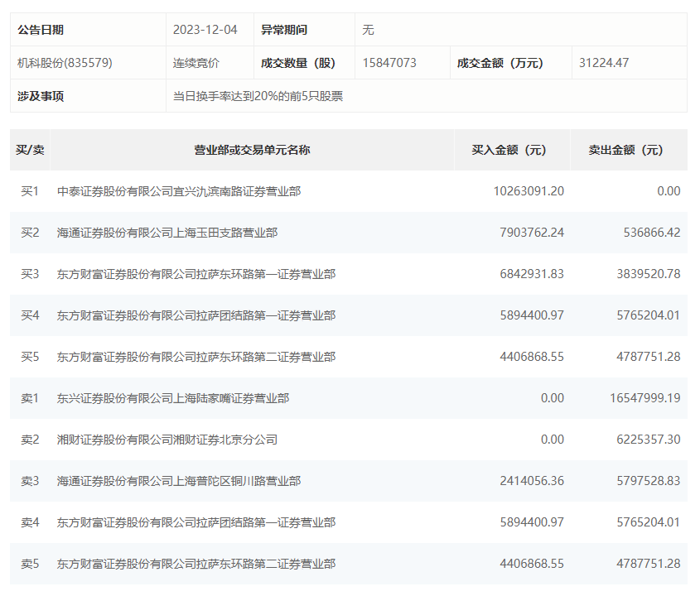The height and width of the screenshot is (596, 700).
Task: Select buy amount 10263091.20
Action: pyautogui.click(x=529, y=191)
